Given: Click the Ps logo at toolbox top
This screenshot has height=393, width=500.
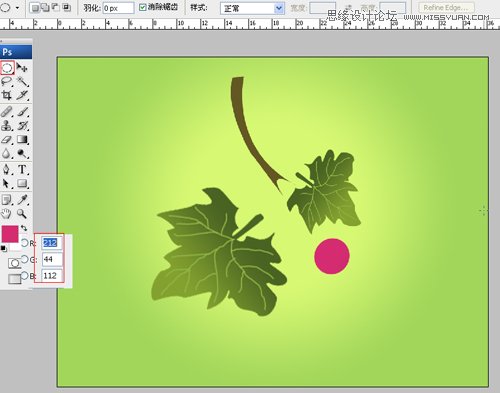Looking at the screenshot, I should pos(16,52).
